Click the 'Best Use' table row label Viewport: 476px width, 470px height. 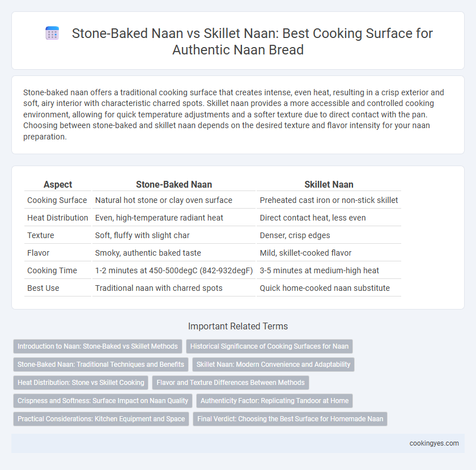43,288
